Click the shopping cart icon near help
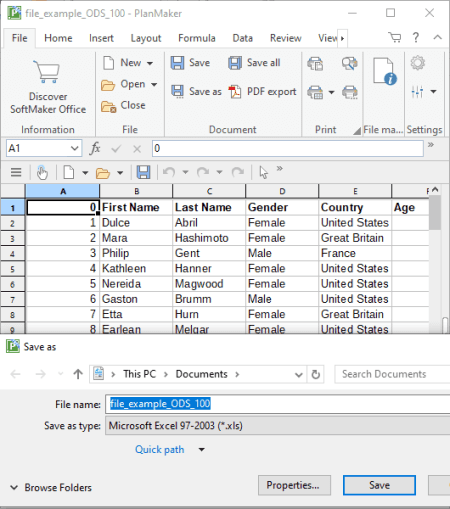Image resolution: width=450 pixels, height=509 pixels. (395, 37)
